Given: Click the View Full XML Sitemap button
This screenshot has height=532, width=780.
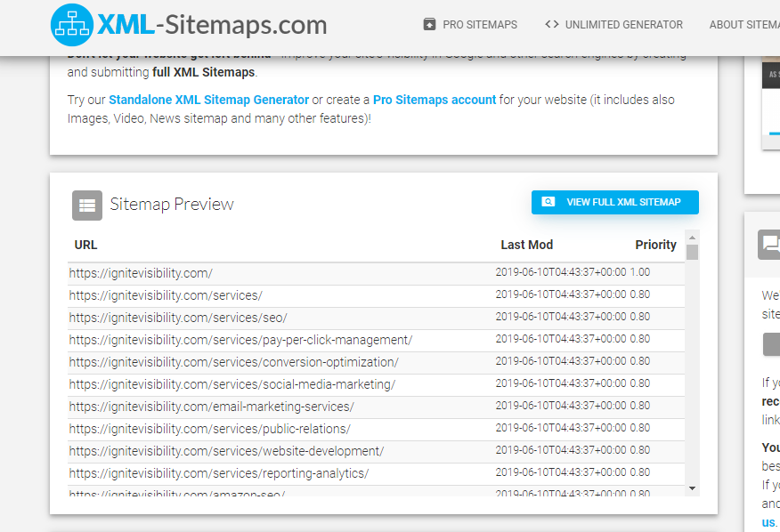Looking at the screenshot, I should pos(615,202).
